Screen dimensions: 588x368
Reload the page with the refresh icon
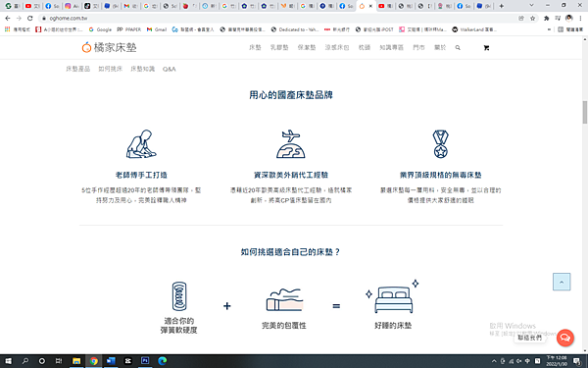pos(30,18)
